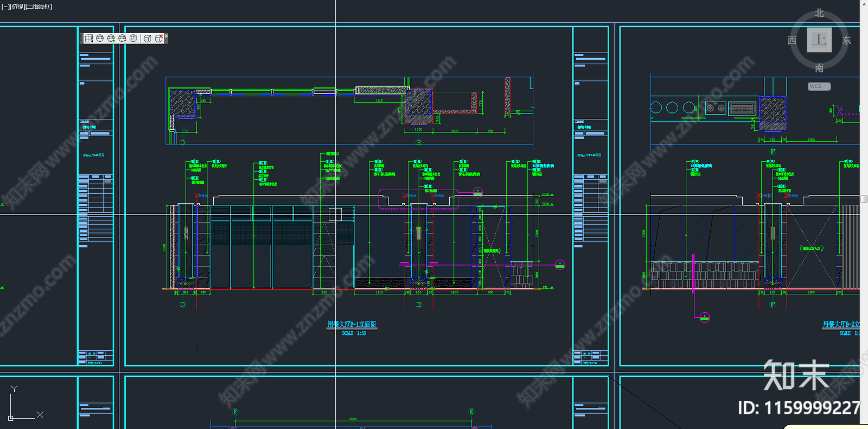Viewport: 868px width, 429px height.
Task: Click the grid cube icon in floating toolbar
Action: coord(89,38)
